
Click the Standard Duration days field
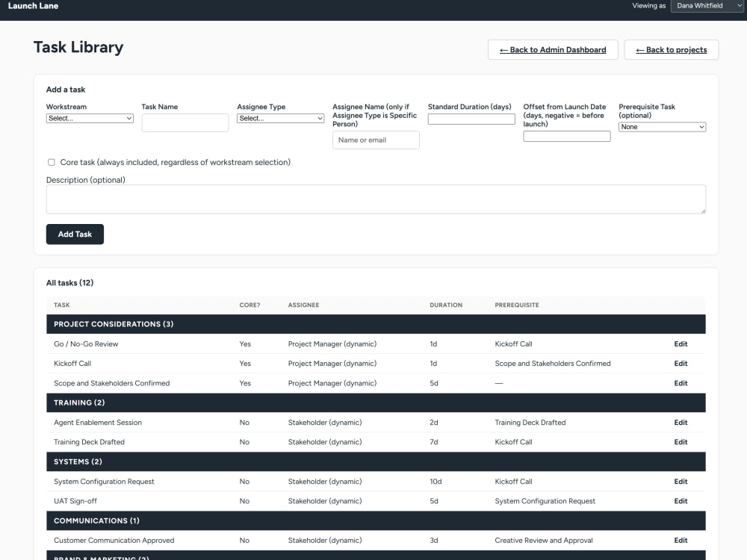(471, 119)
